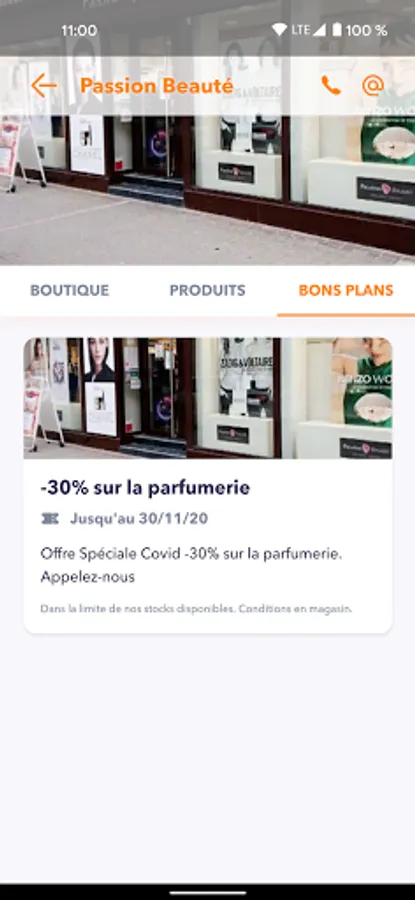Tap the coupon ticket icon beside the date
This screenshot has height=900, width=415.
(x=51, y=519)
